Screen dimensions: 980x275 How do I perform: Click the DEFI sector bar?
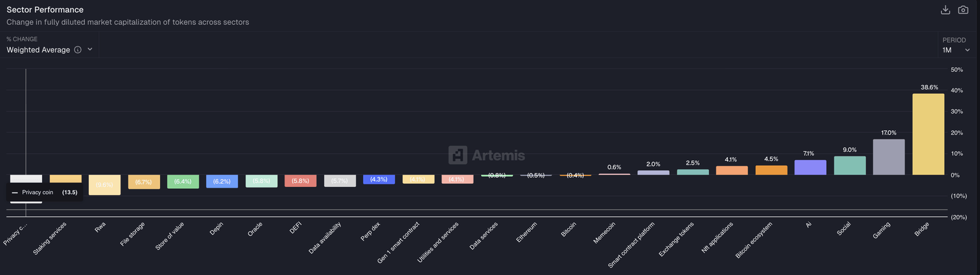pyautogui.click(x=301, y=181)
